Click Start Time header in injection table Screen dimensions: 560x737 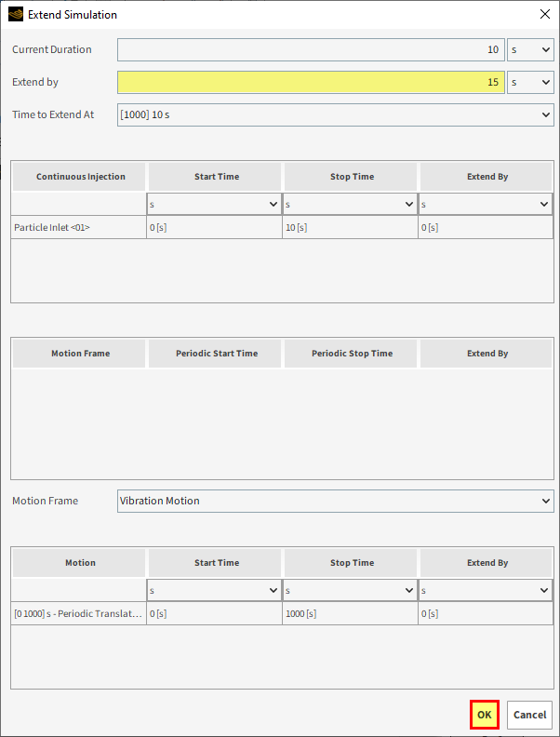215,177
